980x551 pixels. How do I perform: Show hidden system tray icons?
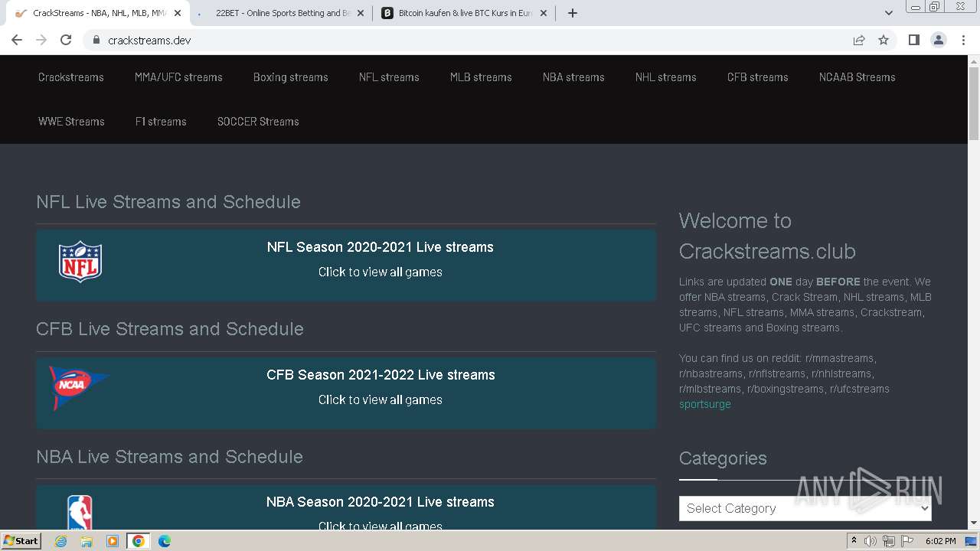(x=854, y=541)
